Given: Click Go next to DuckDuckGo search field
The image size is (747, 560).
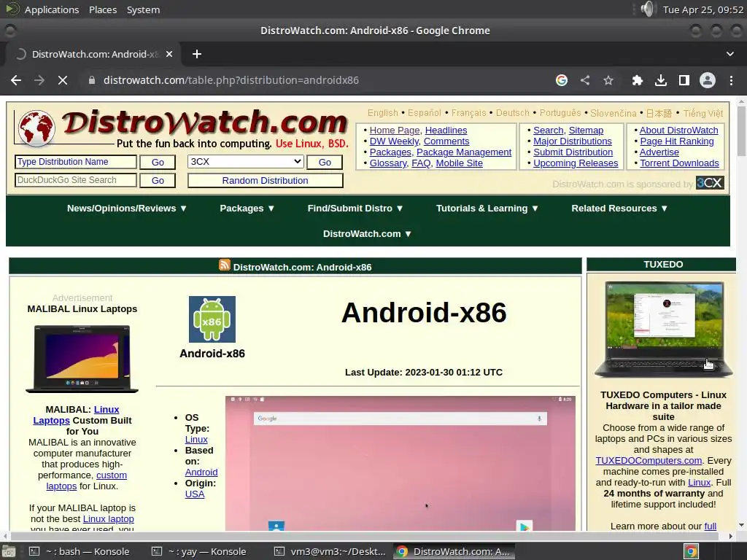Looking at the screenshot, I should (x=158, y=181).
